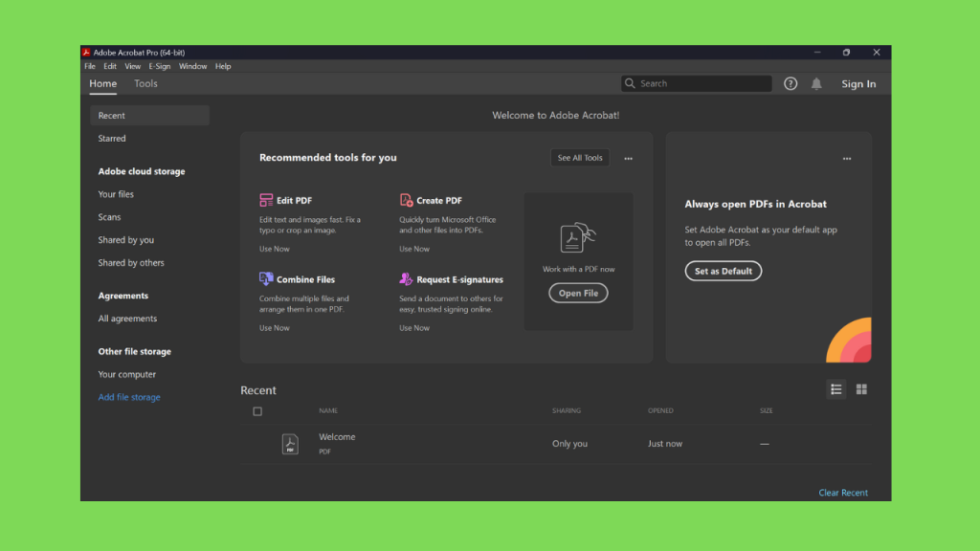
Task: Click the OPENED column header
Action: pos(660,410)
